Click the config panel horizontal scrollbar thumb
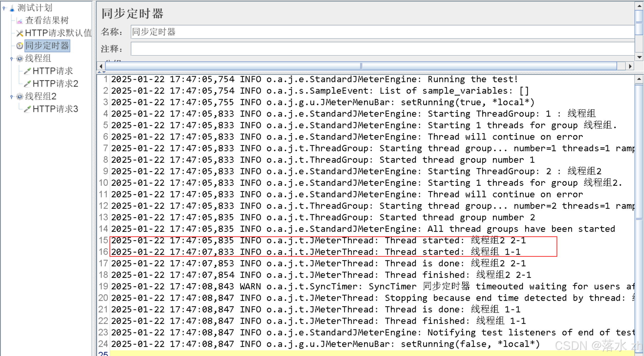 click(361, 66)
